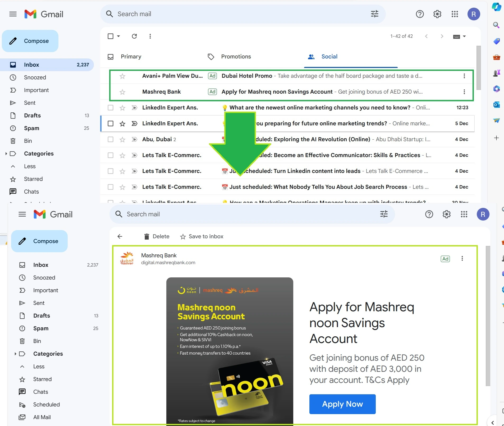
Task: Expand Categories in top Gmail sidebar
Action: click(6, 154)
